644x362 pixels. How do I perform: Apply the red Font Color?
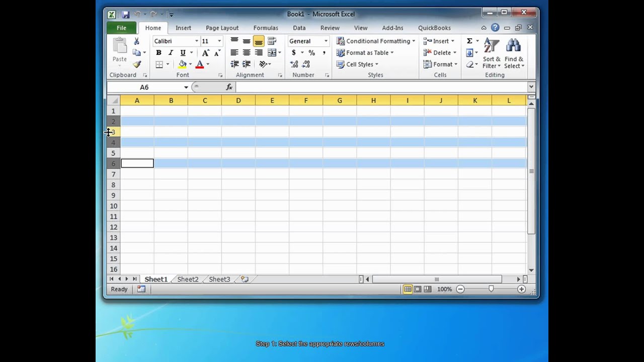(200, 64)
